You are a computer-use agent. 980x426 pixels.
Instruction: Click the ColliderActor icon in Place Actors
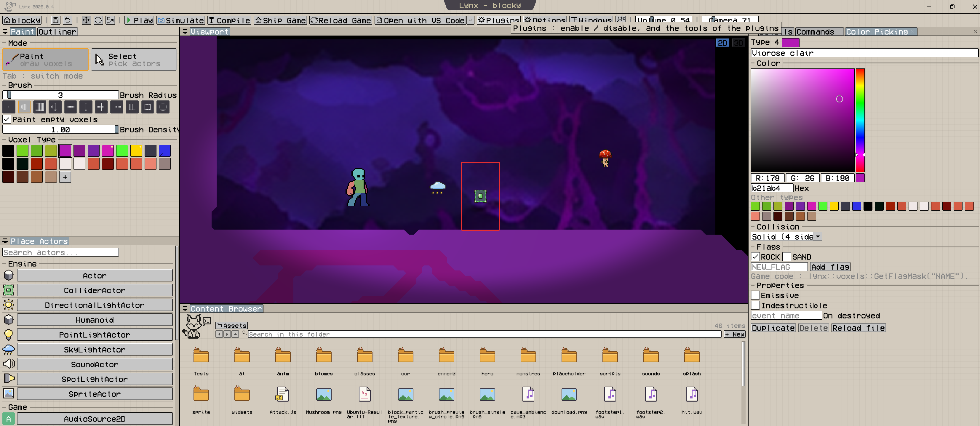tap(8, 290)
